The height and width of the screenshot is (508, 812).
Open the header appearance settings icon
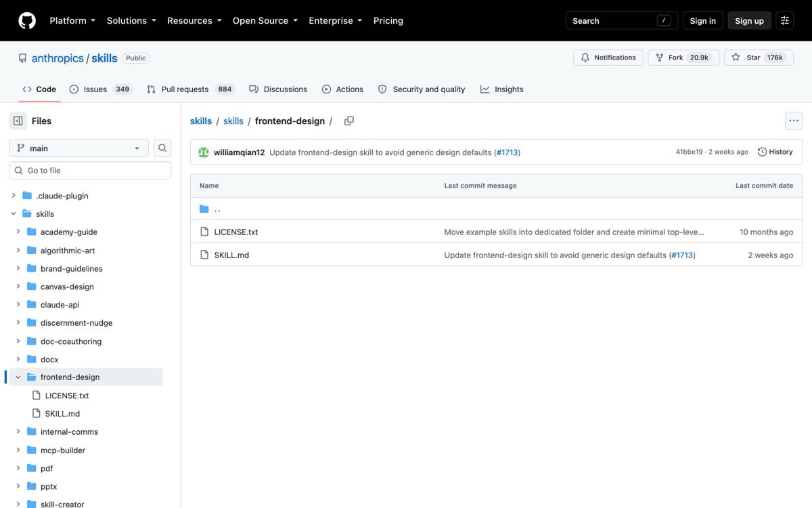(785, 21)
